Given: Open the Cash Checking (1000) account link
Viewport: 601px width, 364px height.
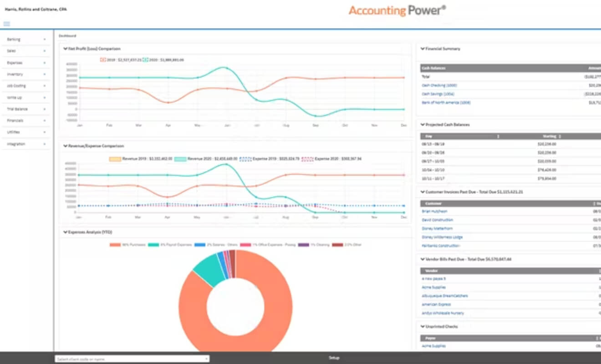Looking at the screenshot, I should [439, 85].
